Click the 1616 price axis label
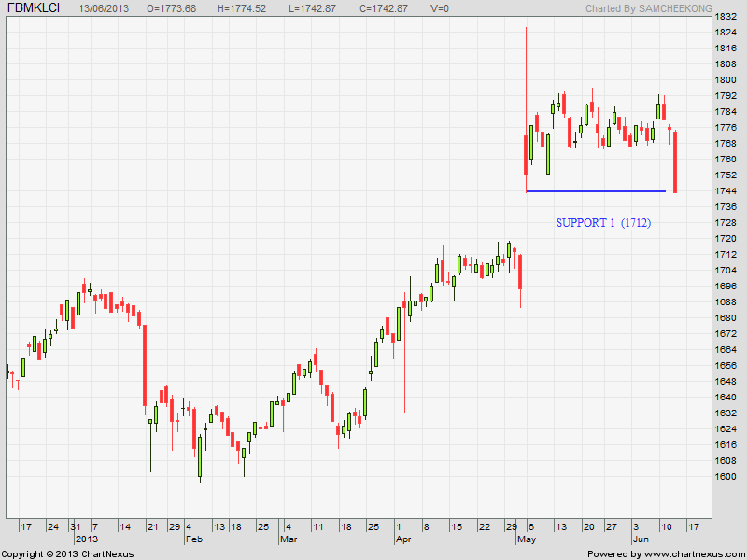This screenshot has height=560, width=747. pyautogui.click(x=726, y=445)
